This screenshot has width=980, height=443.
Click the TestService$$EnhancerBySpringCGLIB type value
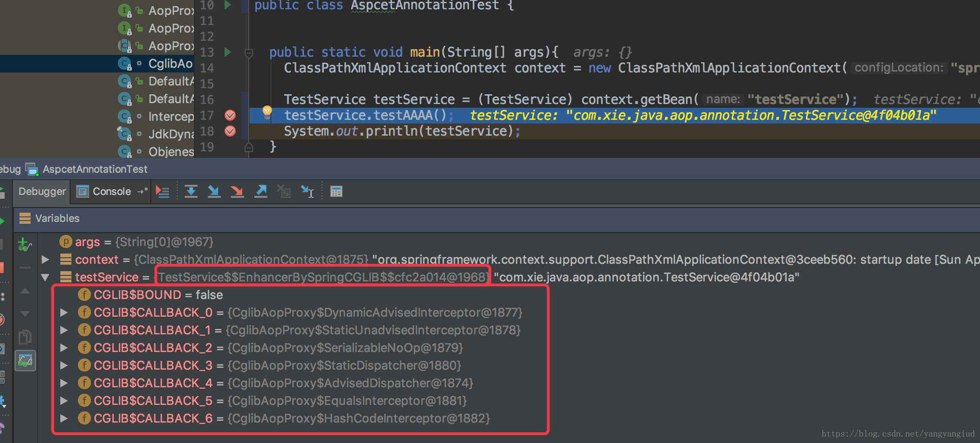tap(323, 277)
